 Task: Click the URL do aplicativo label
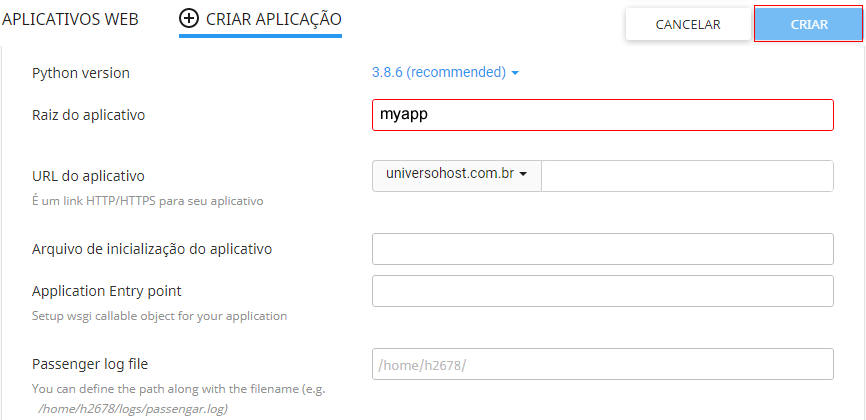[x=88, y=176]
